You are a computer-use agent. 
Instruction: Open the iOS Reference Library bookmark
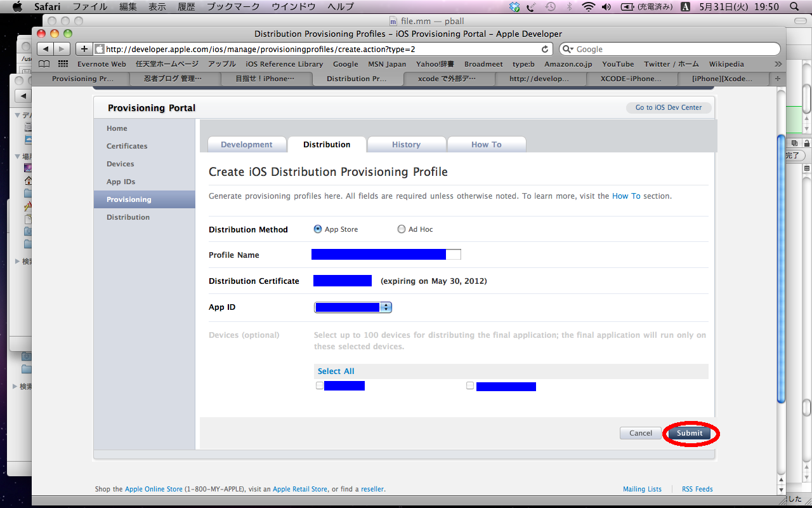click(x=284, y=64)
